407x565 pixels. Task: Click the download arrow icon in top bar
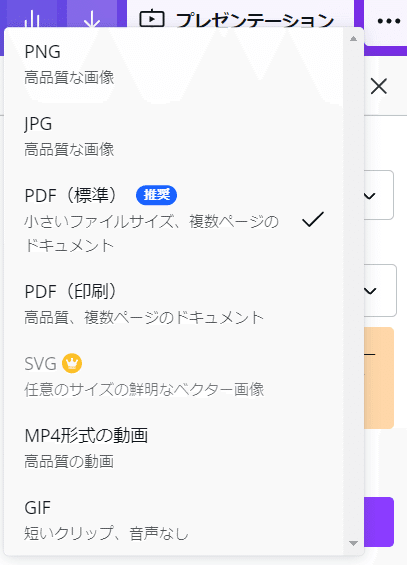(92, 20)
